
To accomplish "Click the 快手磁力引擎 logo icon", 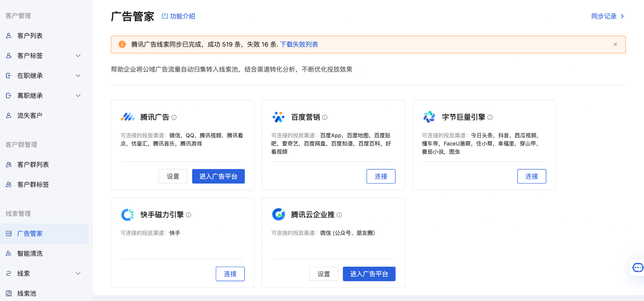I will (128, 215).
